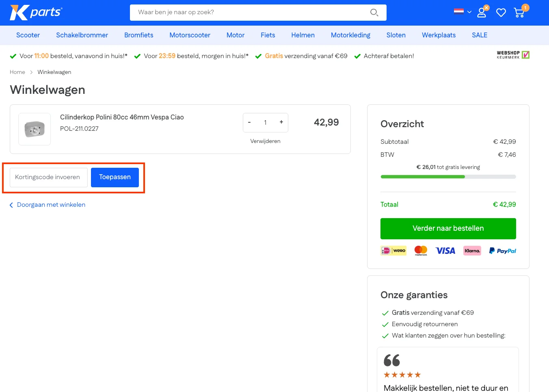Click the free delivery progress bar
This screenshot has height=392, width=549.
pos(448,177)
